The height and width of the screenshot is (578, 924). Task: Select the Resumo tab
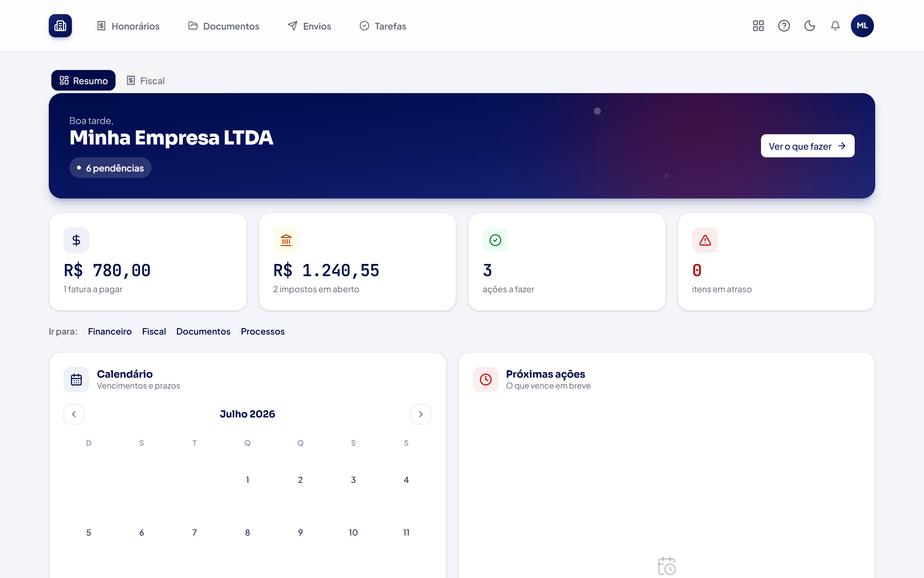[x=83, y=80]
